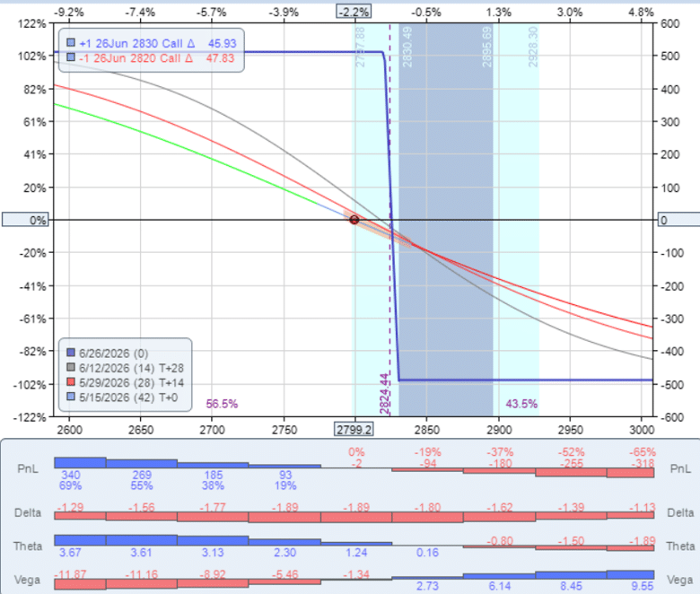Click the 102% tick label on left axis
The height and width of the screenshot is (594, 700).
[31, 57]
